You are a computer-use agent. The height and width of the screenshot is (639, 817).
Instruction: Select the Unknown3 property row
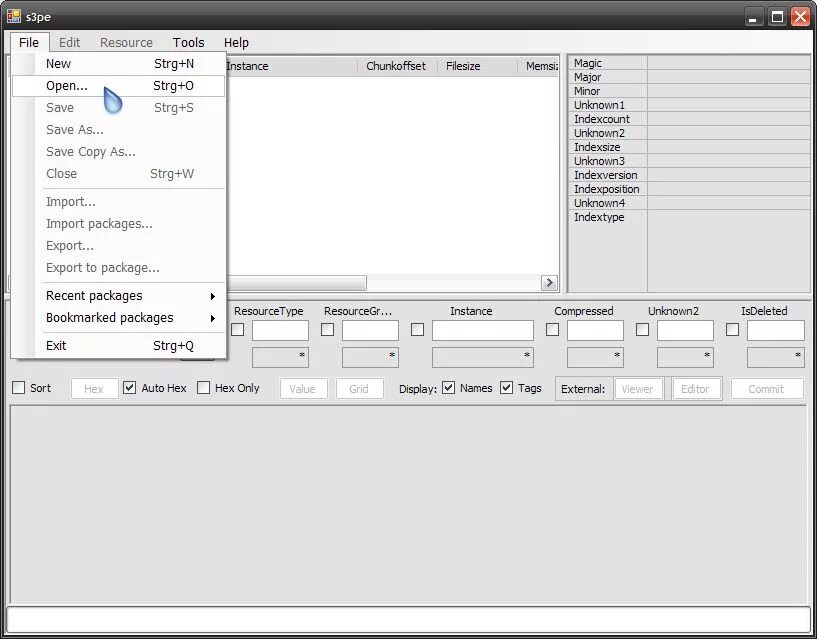(x=689, y=161)
